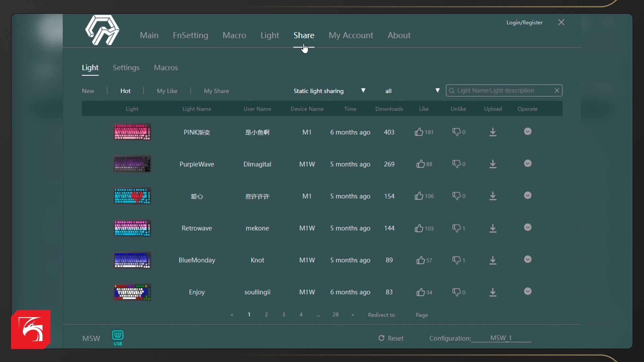Click Login/Register link

pos(524,22)
